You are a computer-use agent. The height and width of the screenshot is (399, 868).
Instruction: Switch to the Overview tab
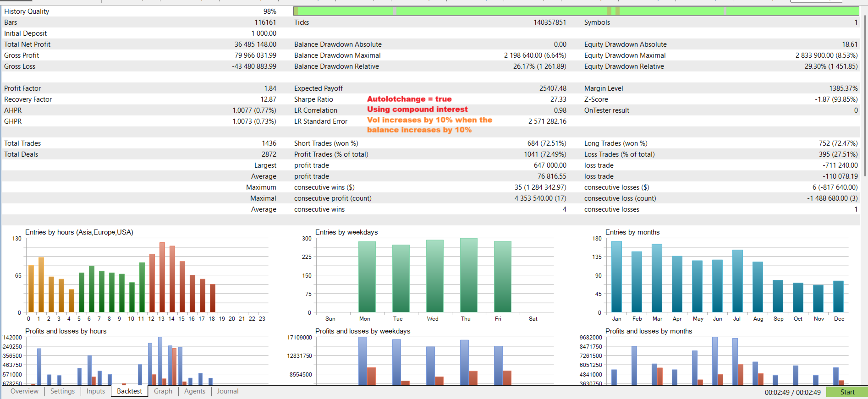pos(24,391)
